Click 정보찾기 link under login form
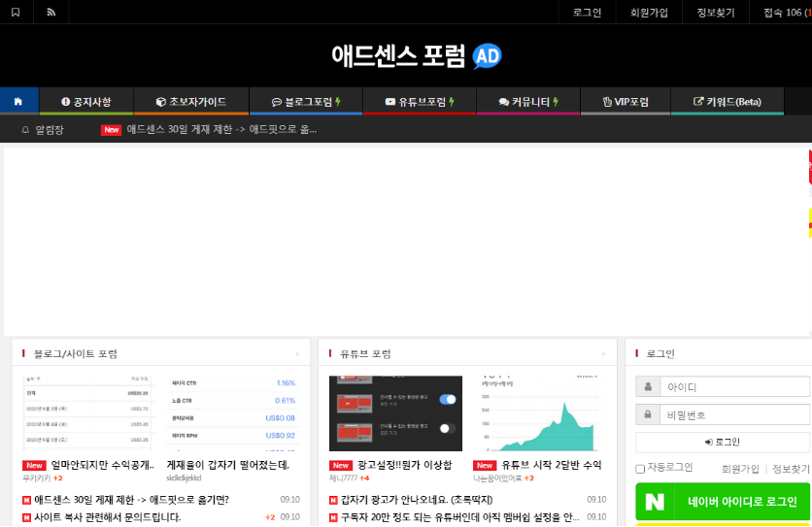 [791, 469]
